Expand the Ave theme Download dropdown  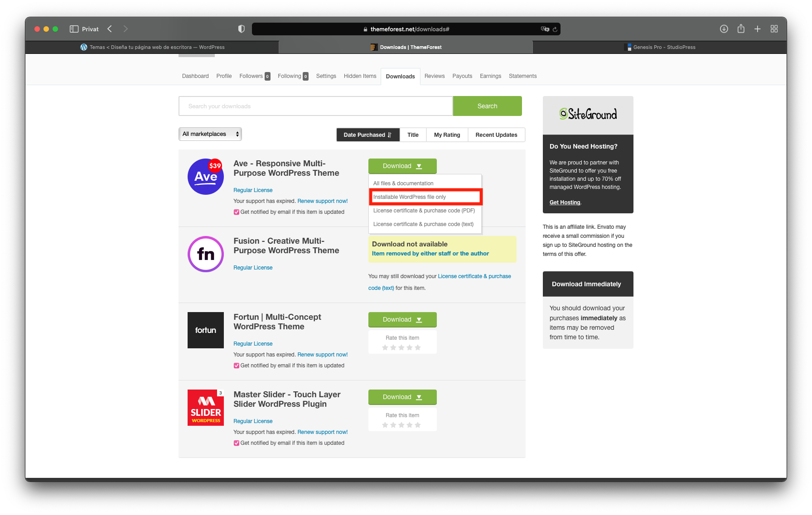pos(402,166)
